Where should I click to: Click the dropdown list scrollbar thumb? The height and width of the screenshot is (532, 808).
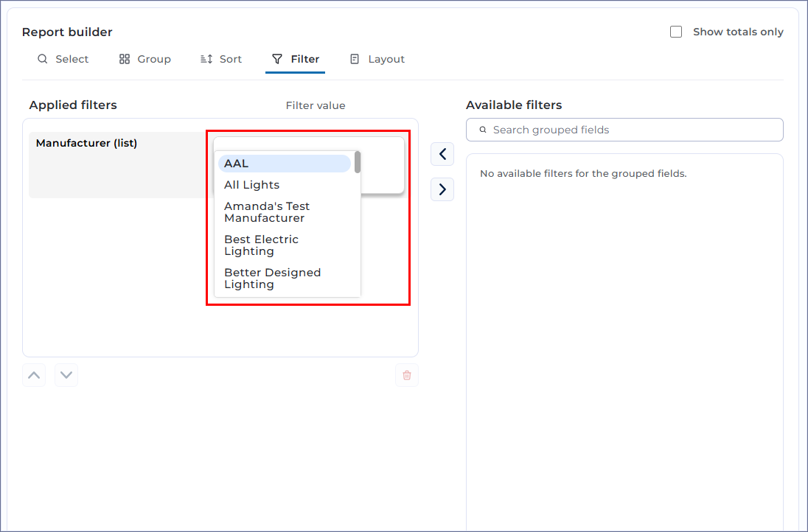pyautogui.click(x=357, y=162)
